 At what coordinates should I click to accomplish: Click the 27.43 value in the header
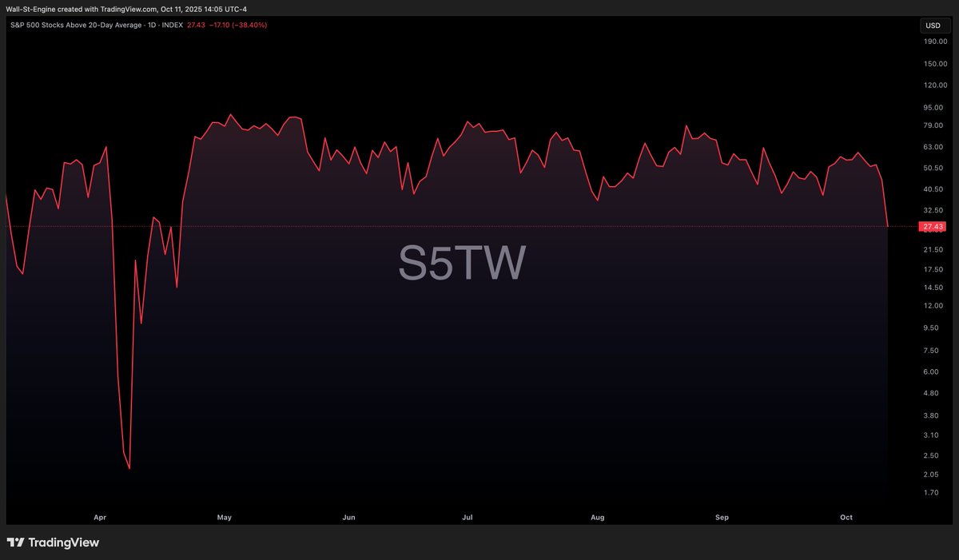tap(196, 26)
